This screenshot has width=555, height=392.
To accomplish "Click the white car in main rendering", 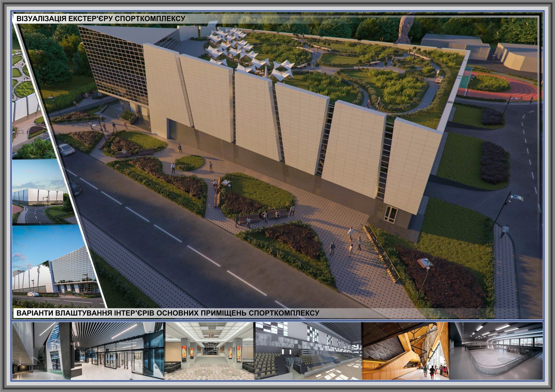I will click(x=66, y=149).
